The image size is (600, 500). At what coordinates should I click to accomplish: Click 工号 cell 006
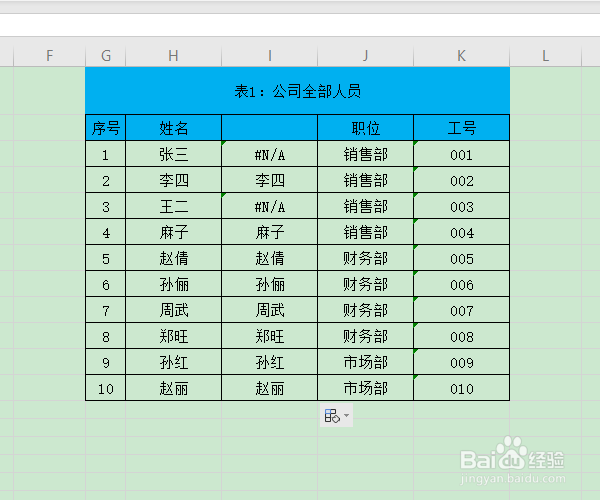pos(461,284)
